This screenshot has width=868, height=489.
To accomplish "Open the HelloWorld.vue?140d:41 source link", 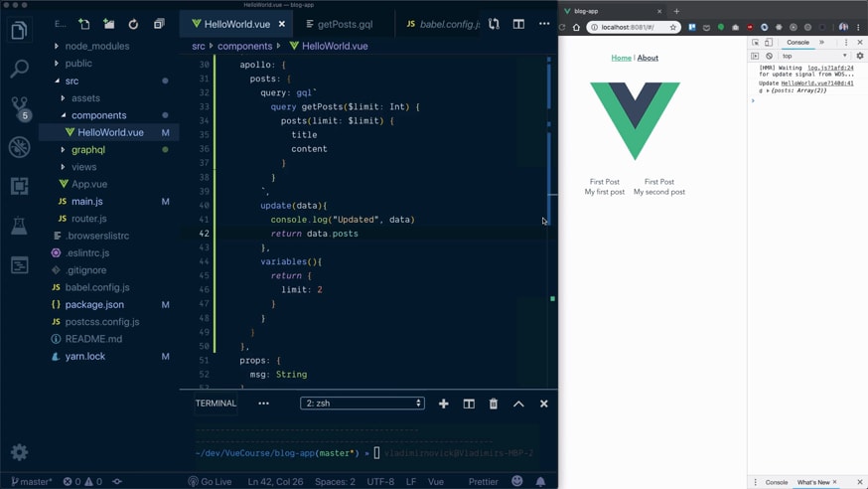I will (817, 83).
